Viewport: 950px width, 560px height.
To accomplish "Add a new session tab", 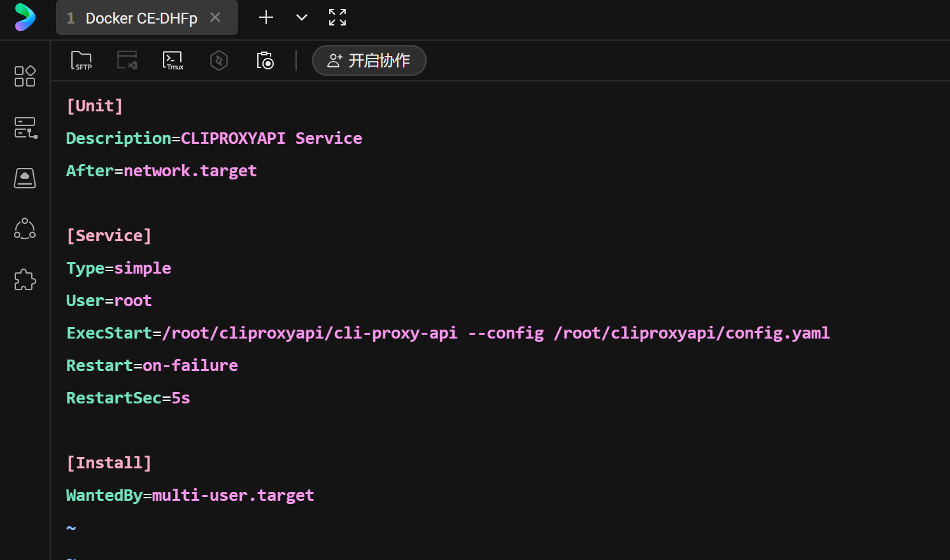I will pos(266,17).
